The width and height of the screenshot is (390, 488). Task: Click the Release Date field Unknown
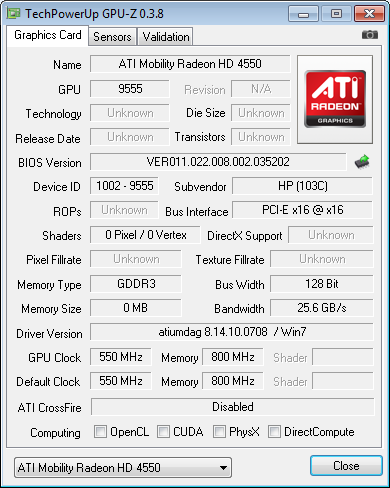(x=130, y=137)
